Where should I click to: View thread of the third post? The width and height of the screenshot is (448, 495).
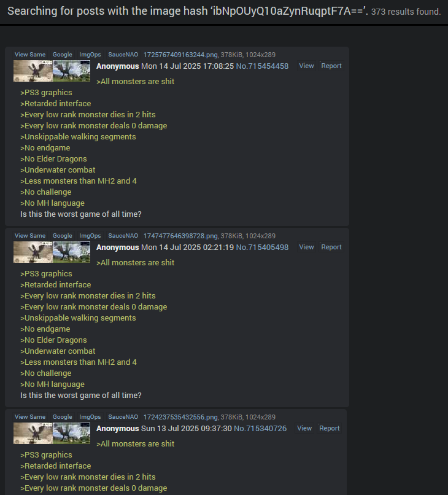pyautogui.click(x=304, y=429)
